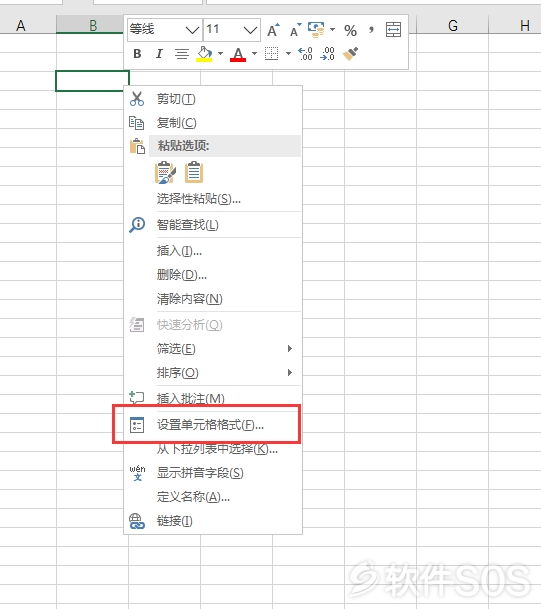
Task: Select column G header
Action: pos(452,26)
